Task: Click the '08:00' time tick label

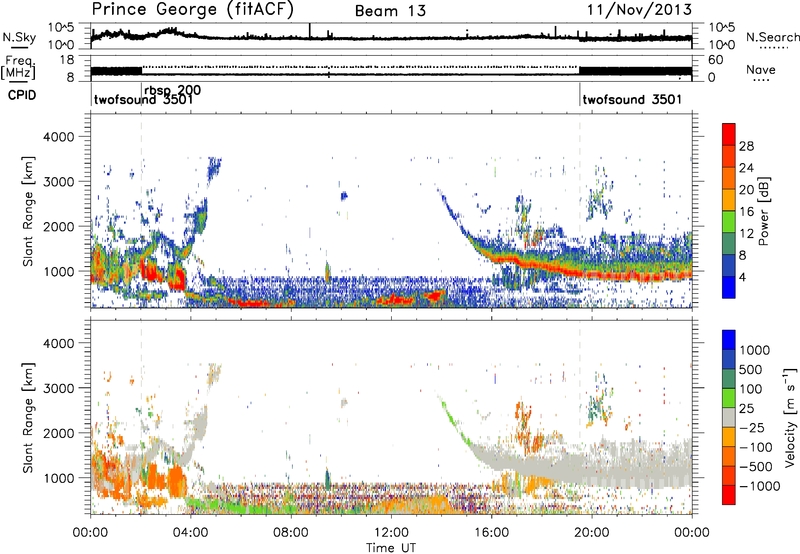Action: point(291,533)
